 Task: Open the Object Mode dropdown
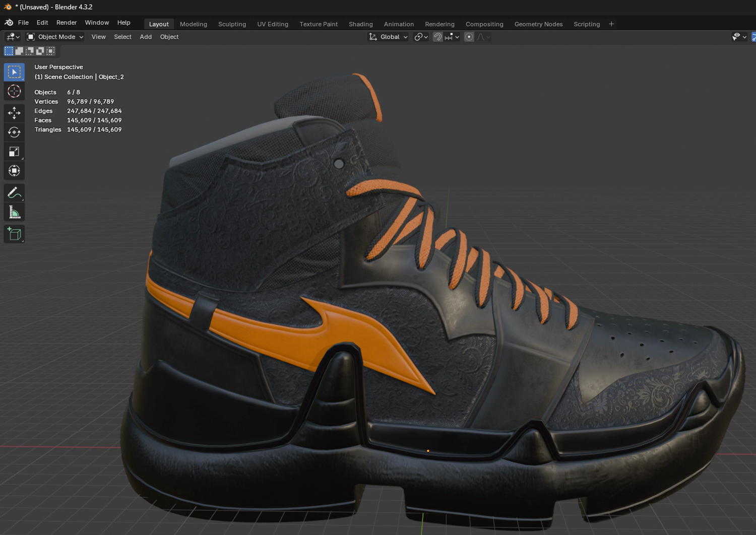point(55,37)
